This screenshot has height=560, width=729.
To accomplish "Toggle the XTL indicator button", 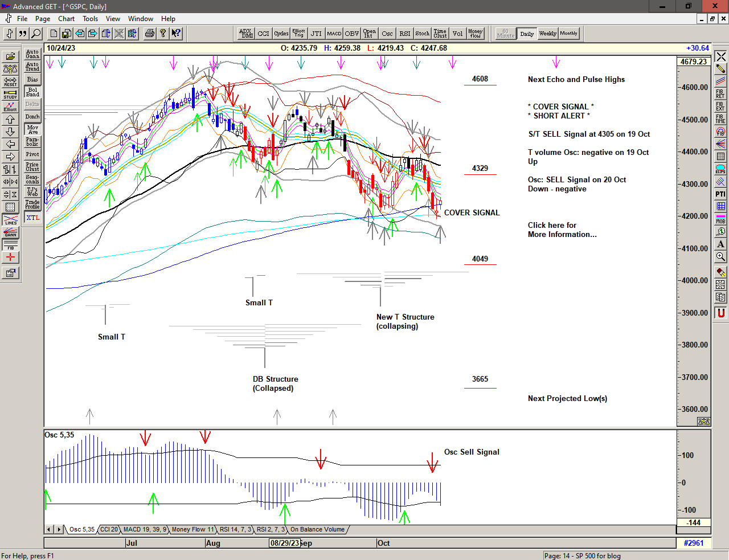I will (x=32, y=218).
